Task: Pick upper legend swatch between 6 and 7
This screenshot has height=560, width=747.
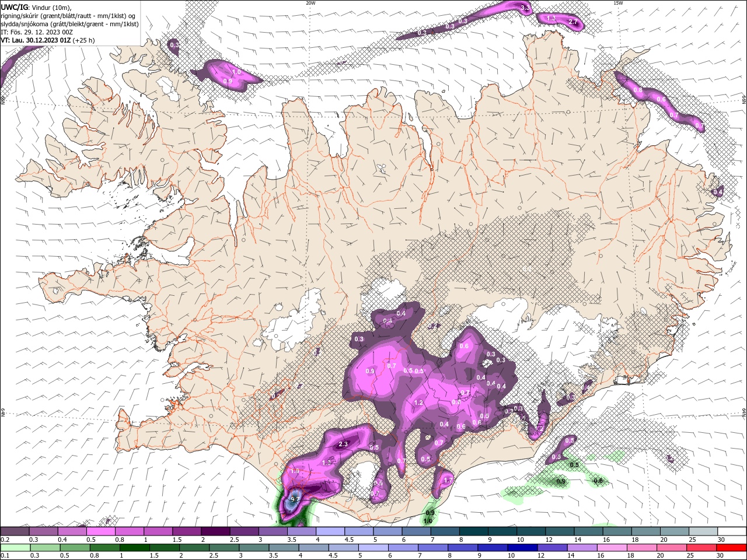Action: [x=415, y=531]
